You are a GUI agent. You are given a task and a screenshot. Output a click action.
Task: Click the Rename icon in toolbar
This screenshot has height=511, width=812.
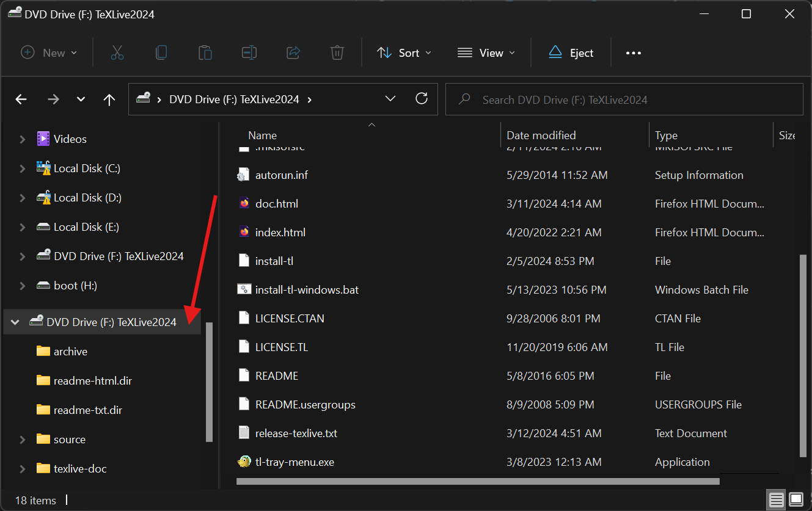point(249,53)
